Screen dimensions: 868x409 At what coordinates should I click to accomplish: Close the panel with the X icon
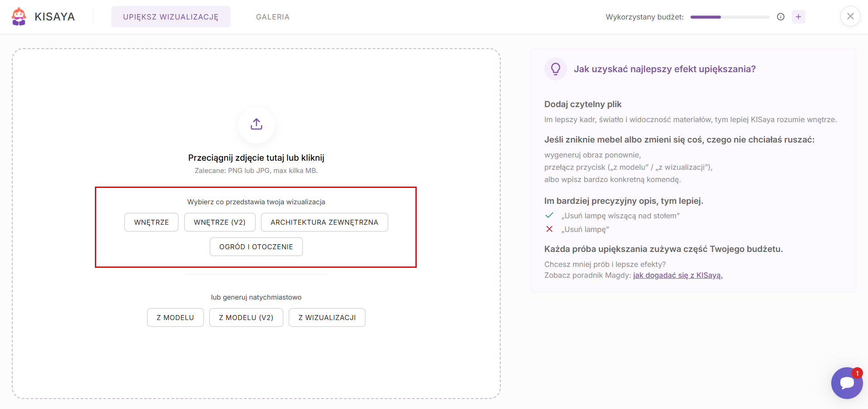850,16
